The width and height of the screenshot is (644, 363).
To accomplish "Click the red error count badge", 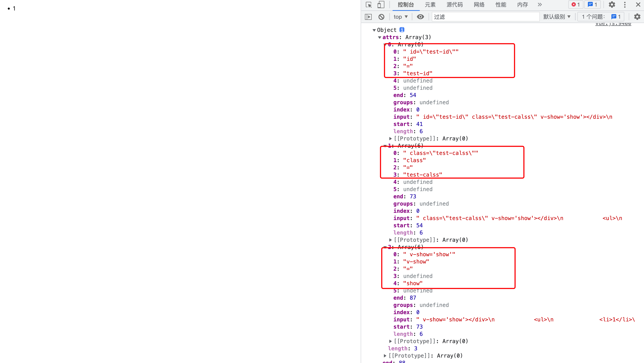I will tap(576, 5).
